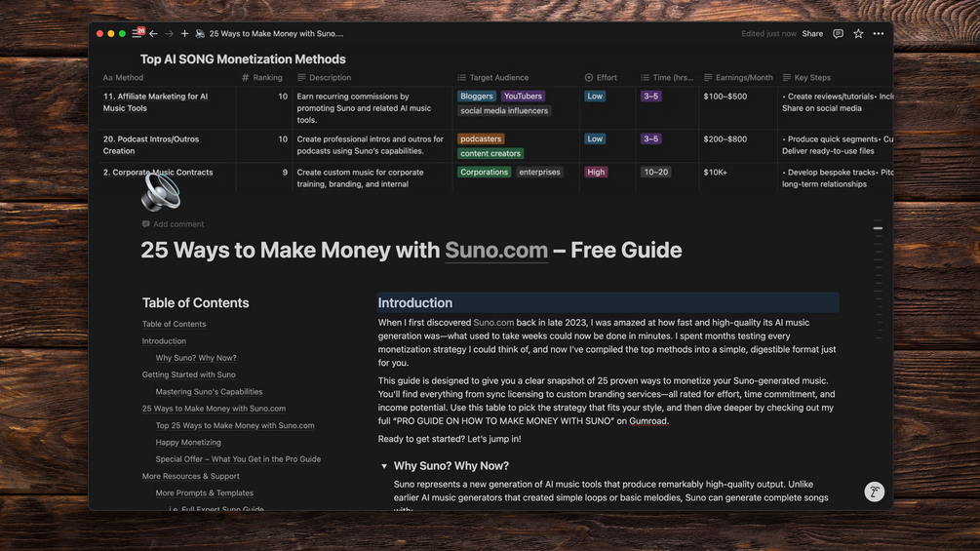Click the High effort tag
The height and width of the screenshot is (551, 980).
tap(596, 172)
